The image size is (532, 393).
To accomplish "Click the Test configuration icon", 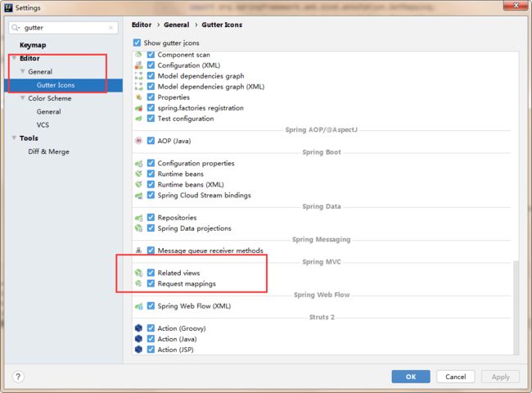I will pos(138,119).
